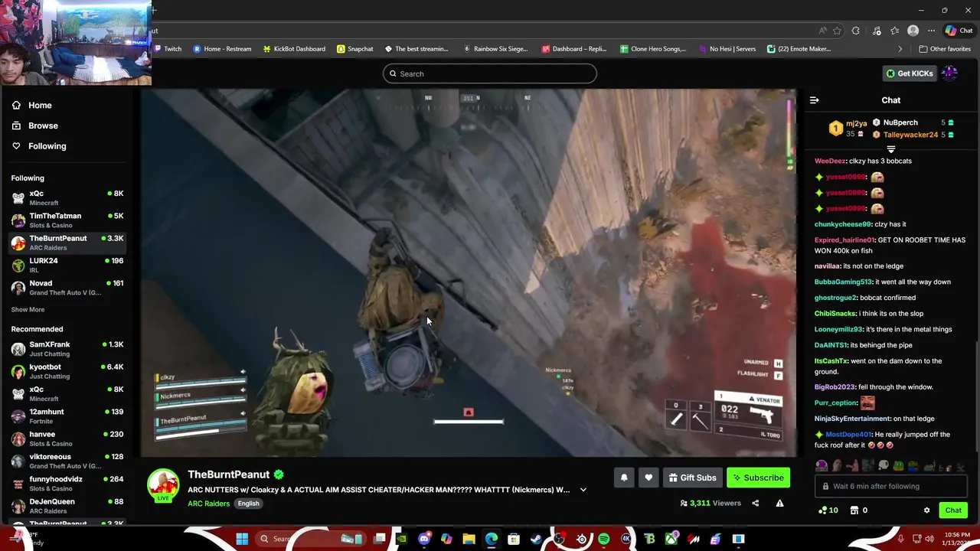This screenshot has width=980, height=551.
Task: Open the Clone Hero Songs bookmark
Action: click(652, 49)
